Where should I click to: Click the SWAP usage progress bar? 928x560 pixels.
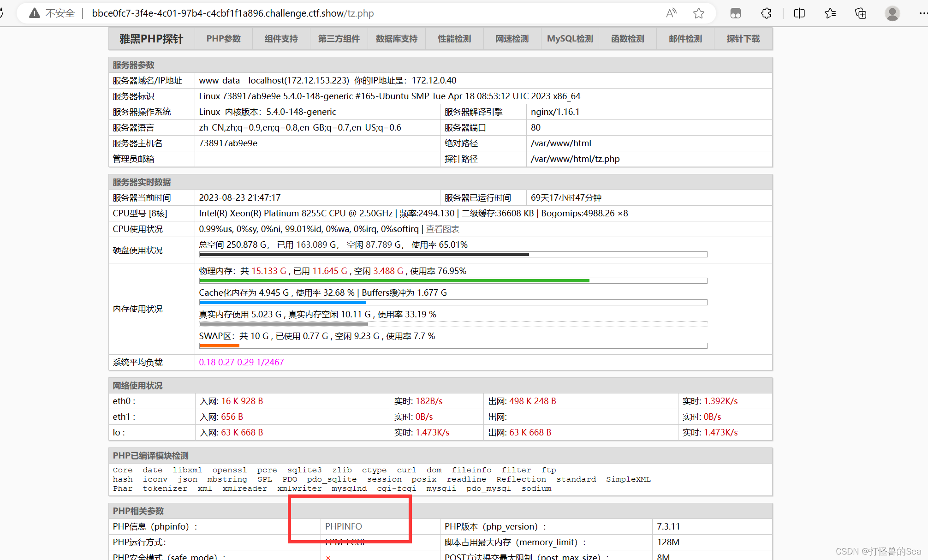452,346
